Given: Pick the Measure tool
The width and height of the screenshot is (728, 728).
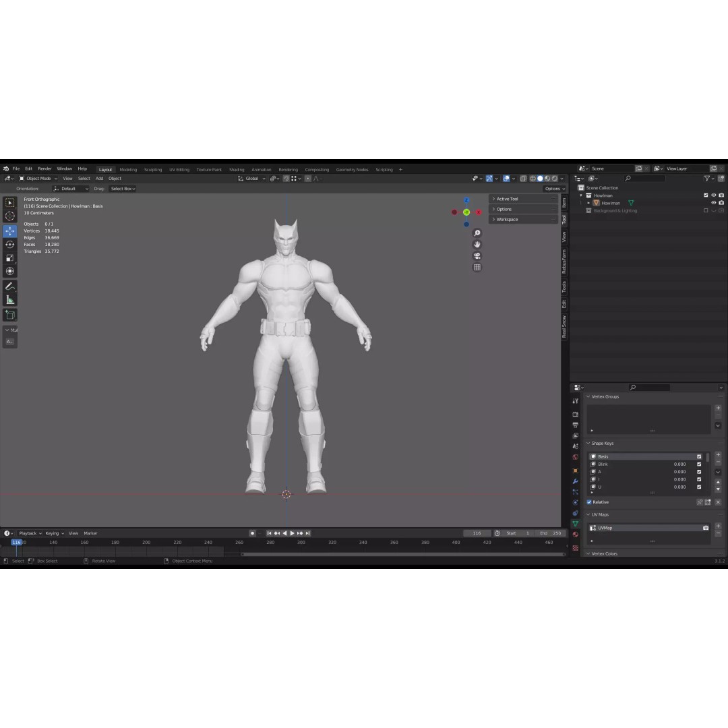Looking at the screenshot, I should point(9,300).
